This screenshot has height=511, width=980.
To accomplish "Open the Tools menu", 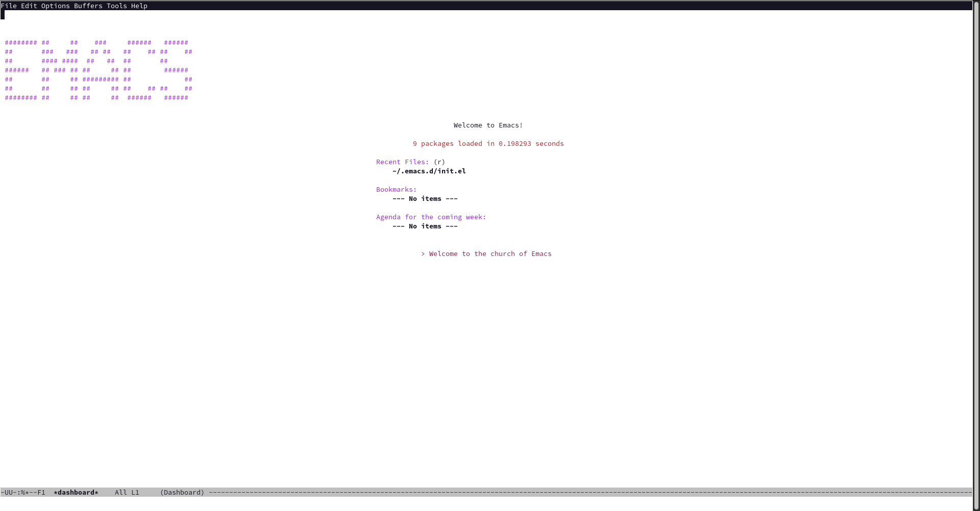I will (x=116, y=6).
